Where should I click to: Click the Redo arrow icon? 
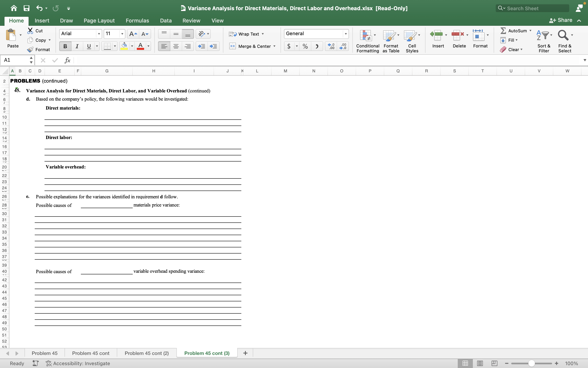point(56,8)
